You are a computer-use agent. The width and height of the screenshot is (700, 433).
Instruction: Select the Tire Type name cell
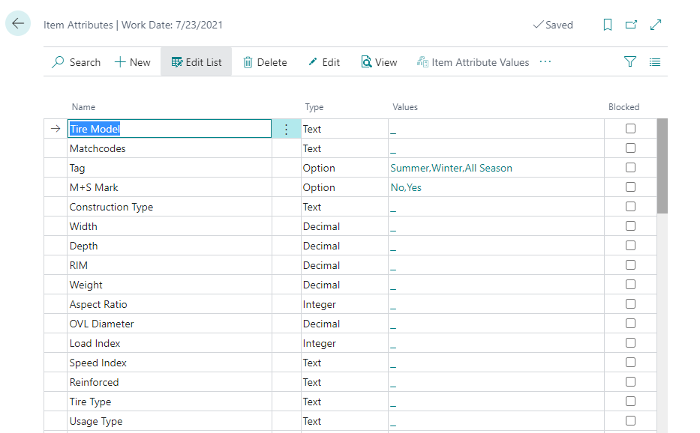click(x=170, y=402)
